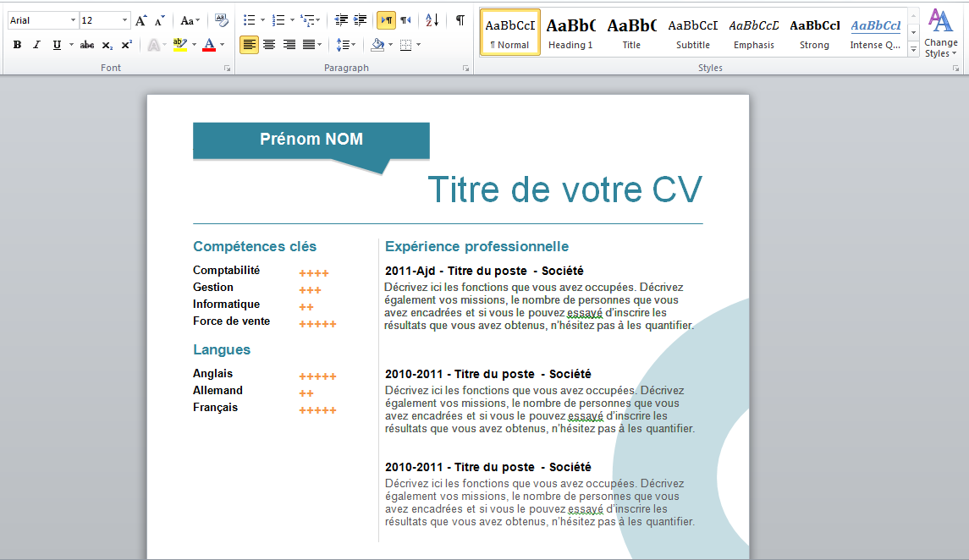Click the Change Styles button
Screen dimensions: 969x560
[x=940, y=33]
